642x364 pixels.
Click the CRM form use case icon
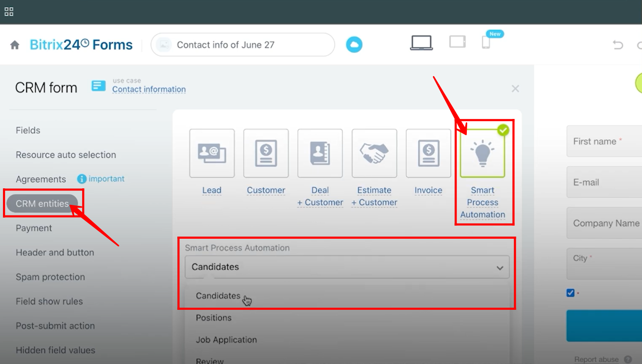pos(98,86)
